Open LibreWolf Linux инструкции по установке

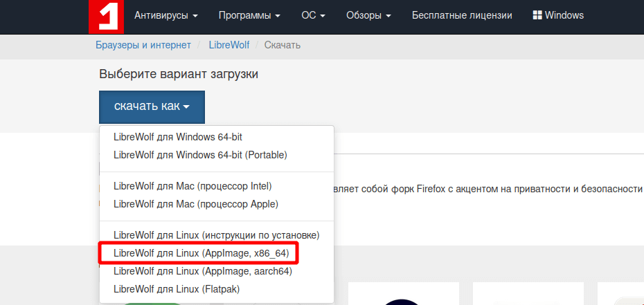coord(216,235)
